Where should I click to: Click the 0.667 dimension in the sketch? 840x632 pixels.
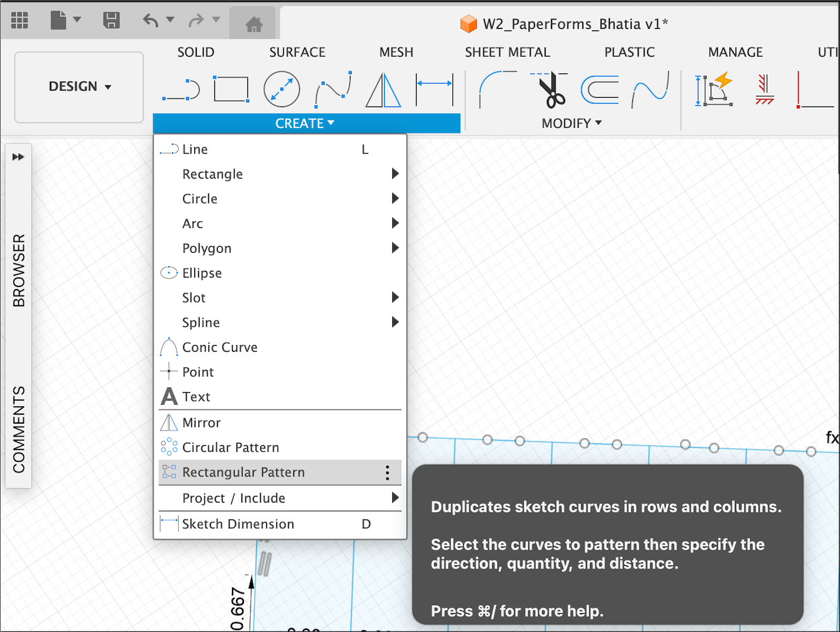tap(238, 608)
